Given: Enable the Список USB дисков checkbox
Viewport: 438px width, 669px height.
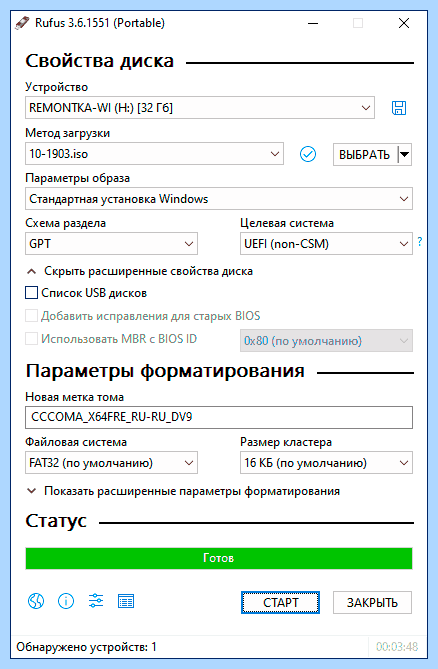Looking at the screenshot, I should click(x=31, y=293).
